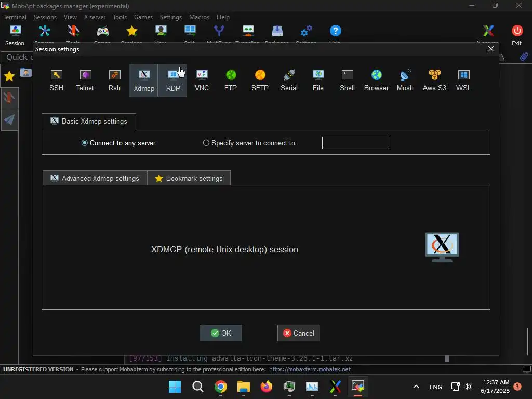Select the FTP session type
Screen dimensions: 532x399
point(231,81)
